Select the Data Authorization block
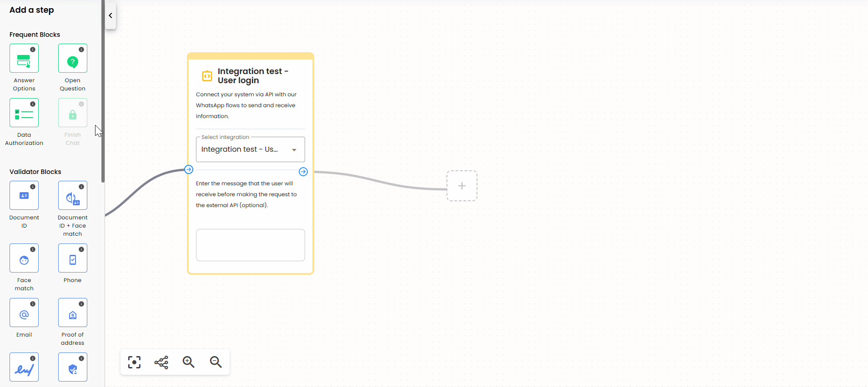The width and height of the screenshot is (868, 387). [x=24, y=113]
